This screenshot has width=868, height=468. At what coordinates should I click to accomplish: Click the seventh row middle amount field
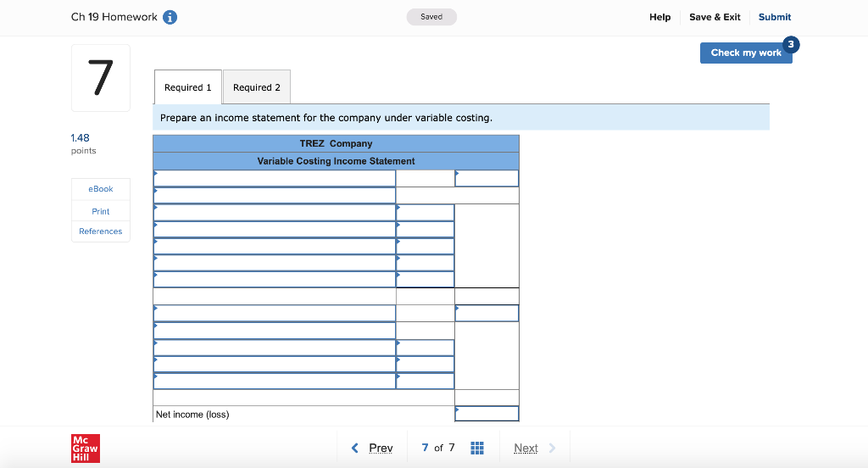pyautogui.click(x=426, y=279)
